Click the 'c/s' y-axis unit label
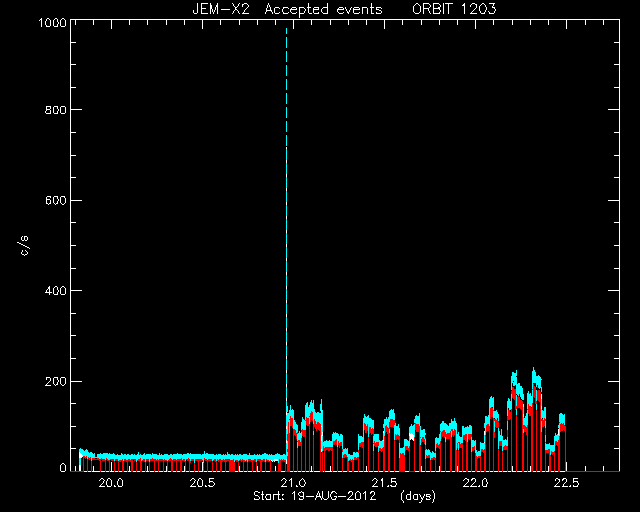The image size is (640, 512). (x=24, y=245)
